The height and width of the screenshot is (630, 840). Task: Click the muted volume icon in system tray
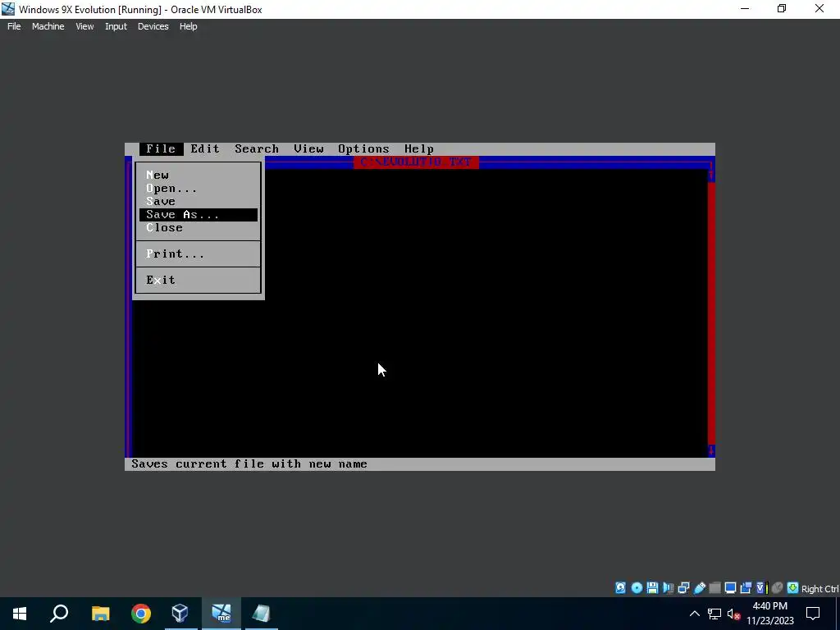click(x=733, y=614)
